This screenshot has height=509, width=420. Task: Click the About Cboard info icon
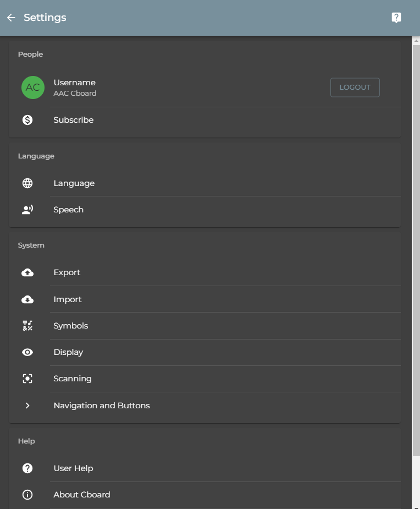(x=27, y=494)
